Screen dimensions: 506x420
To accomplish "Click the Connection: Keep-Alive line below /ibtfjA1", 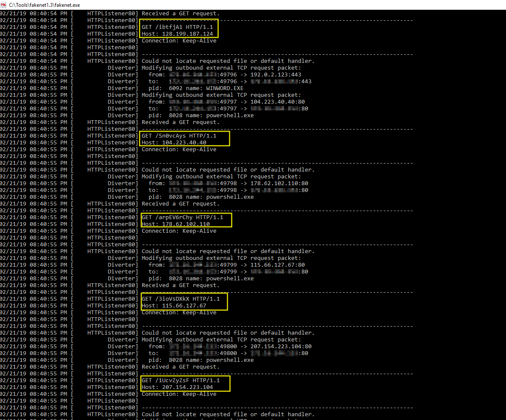I will [x=177, y=40].
